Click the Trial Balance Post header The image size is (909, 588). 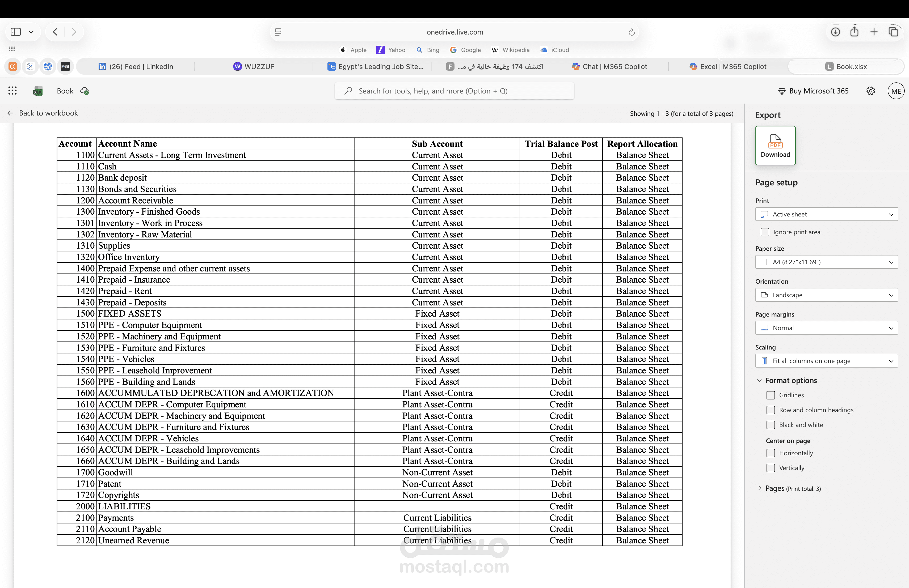[x=561, y=144]
